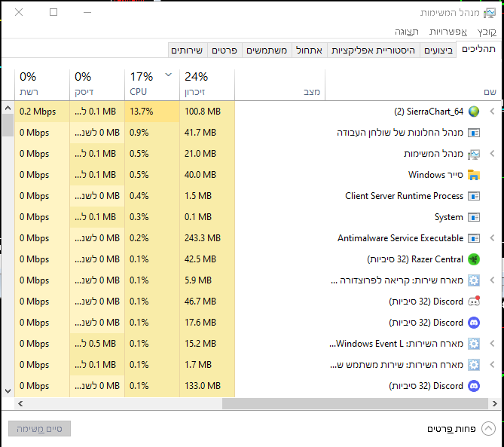Sort processes by CPU column header
The height and width of the screenshot is (447, 504).
[x=142, y=84]
